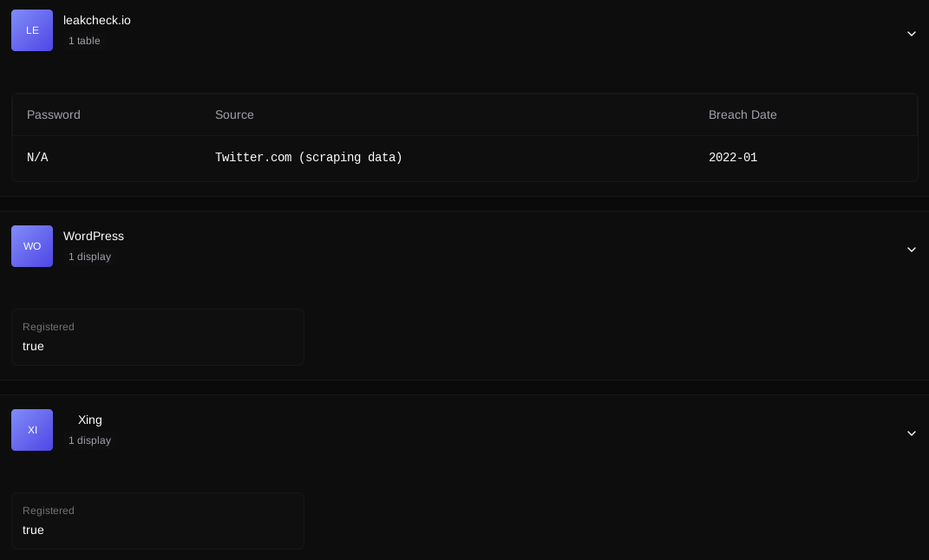
Task: Collapse the leakcheck.io section chevron
Action: [x=911, y=34]
